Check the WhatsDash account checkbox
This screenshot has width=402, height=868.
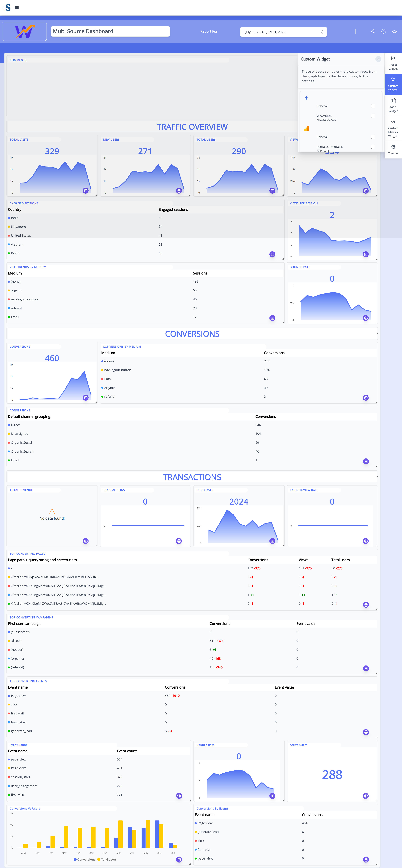[373, 116]
